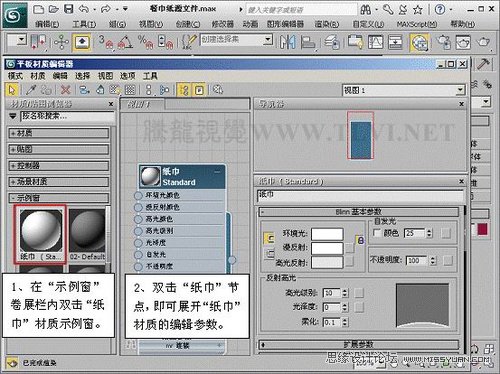Toggle the Parameter Editor yellow icon

coord(199,90)
